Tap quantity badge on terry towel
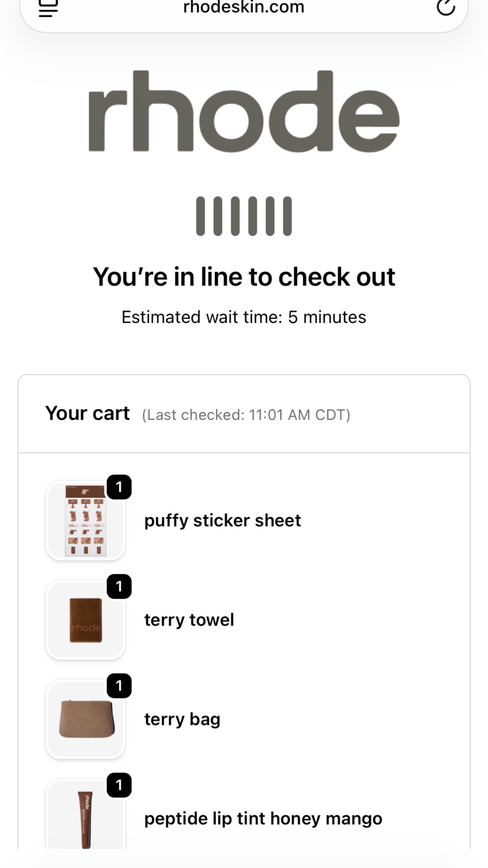 119,586
